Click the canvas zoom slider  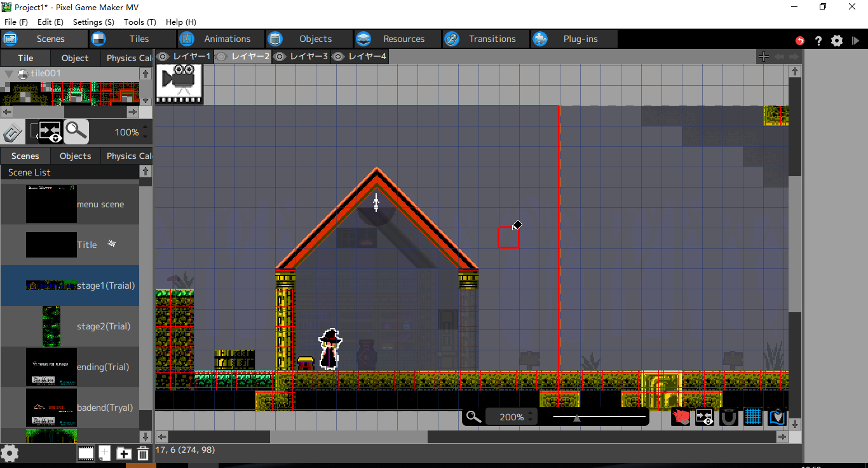point(599,417)
